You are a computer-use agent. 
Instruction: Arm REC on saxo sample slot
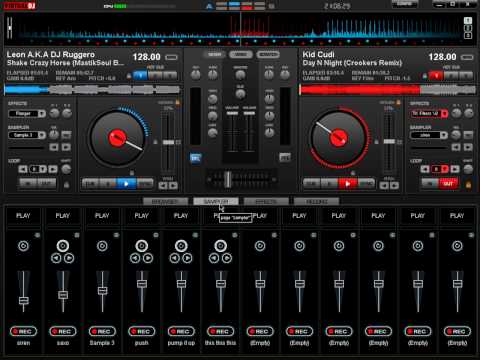(x=63, y=331)
